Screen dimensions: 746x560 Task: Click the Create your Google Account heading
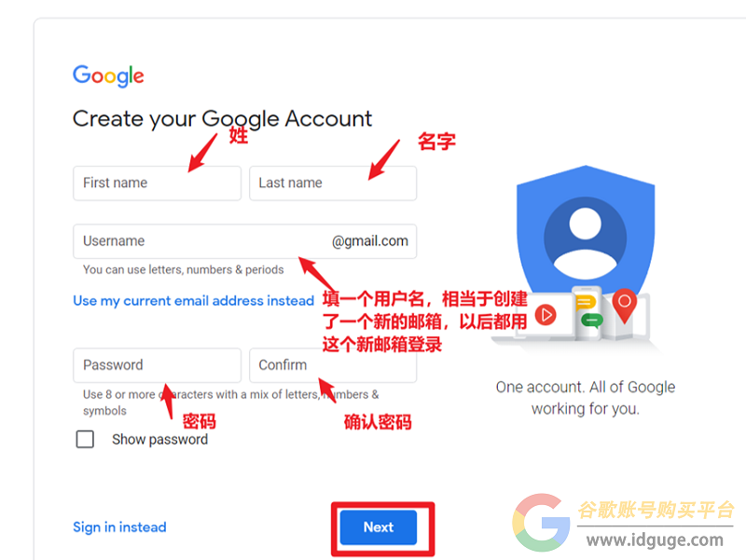(x=222, y=119)
